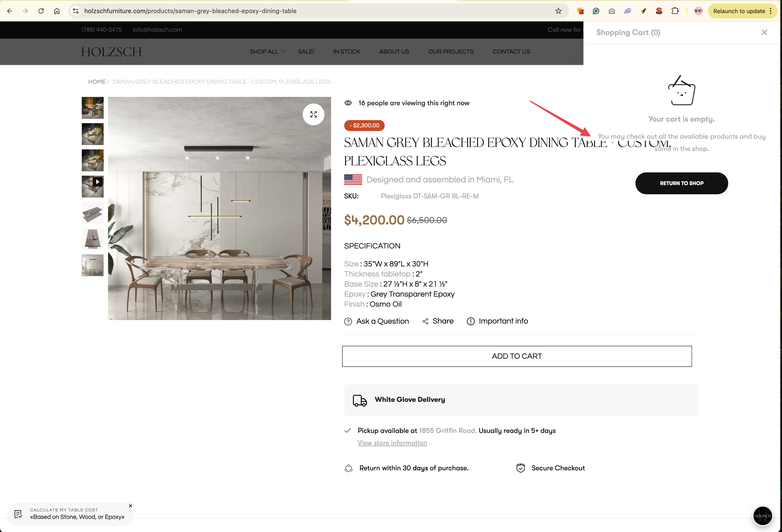
Task: Open the Holzsch chat bubble icon
Action: click(762, 516)
